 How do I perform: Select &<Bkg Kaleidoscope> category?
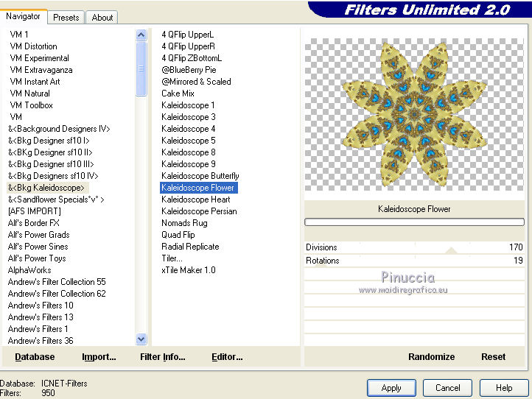tap(46, 188)
